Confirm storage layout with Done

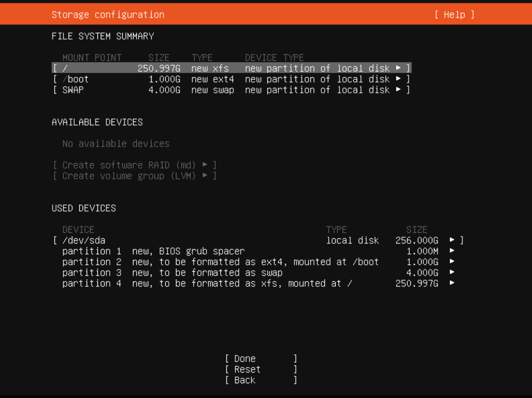point(261,358)
